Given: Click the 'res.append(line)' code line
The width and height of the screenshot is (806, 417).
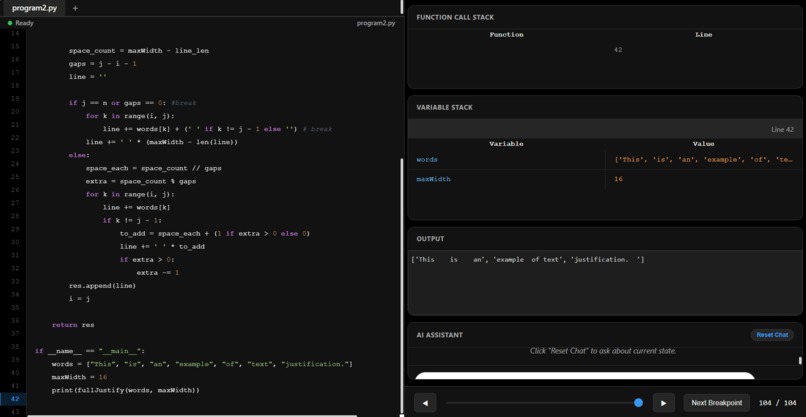Looking at the screenshot, I should [102, 285].
